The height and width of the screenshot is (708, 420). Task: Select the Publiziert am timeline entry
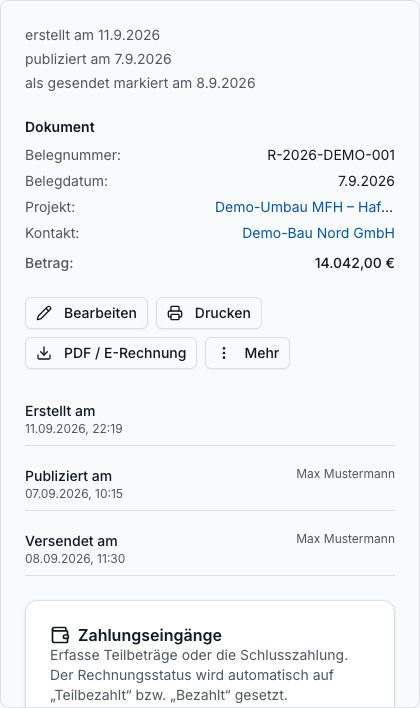click(210, 484)
